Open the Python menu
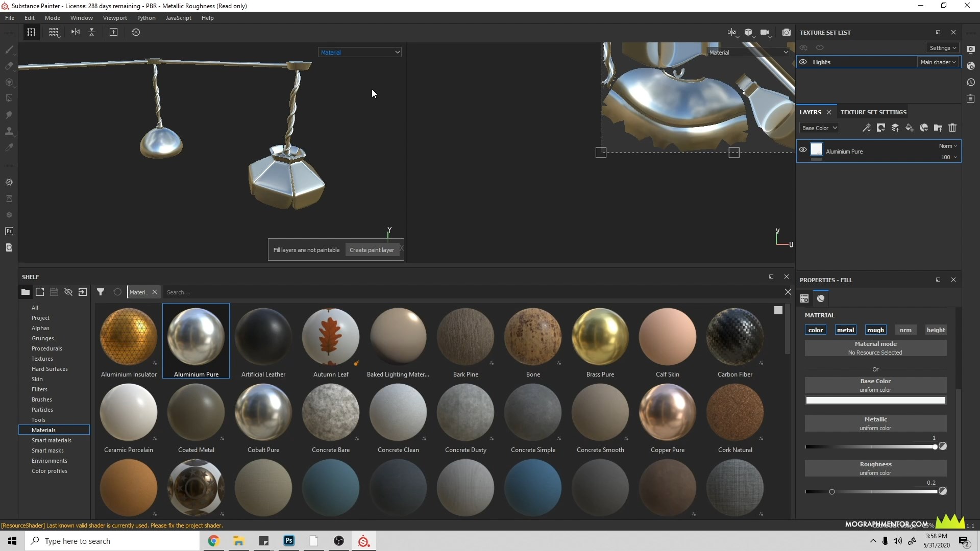Viewport: 980px width, 551px height. pos(146,18)
